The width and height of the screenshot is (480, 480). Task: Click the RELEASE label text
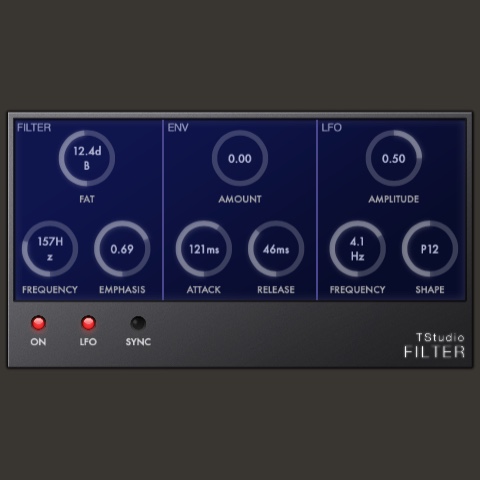click(276, 290)
